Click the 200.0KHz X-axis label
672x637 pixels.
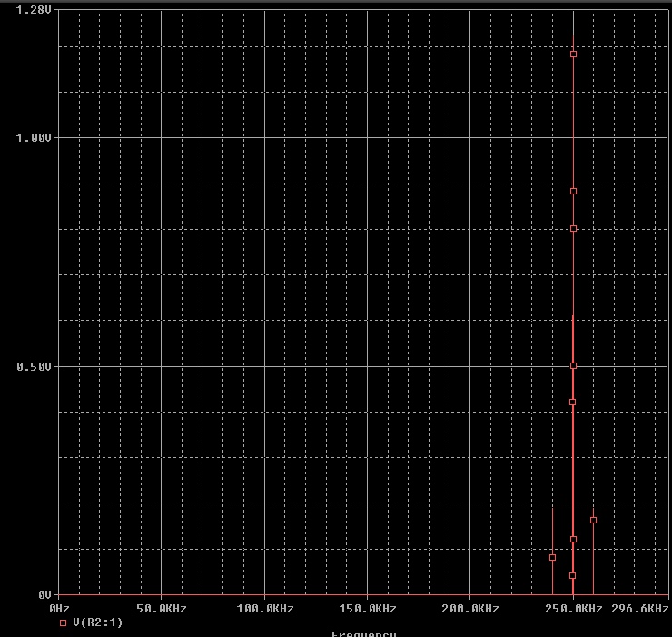pyautogui.click(x=469, y=608)
